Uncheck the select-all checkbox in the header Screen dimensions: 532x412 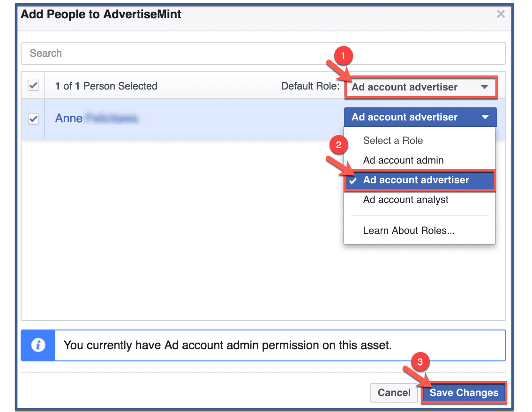click(x=33, y=86)
